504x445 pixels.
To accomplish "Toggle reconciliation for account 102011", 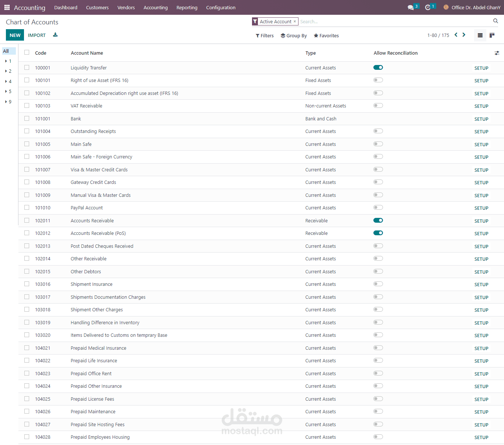I will tap(378, 220).
